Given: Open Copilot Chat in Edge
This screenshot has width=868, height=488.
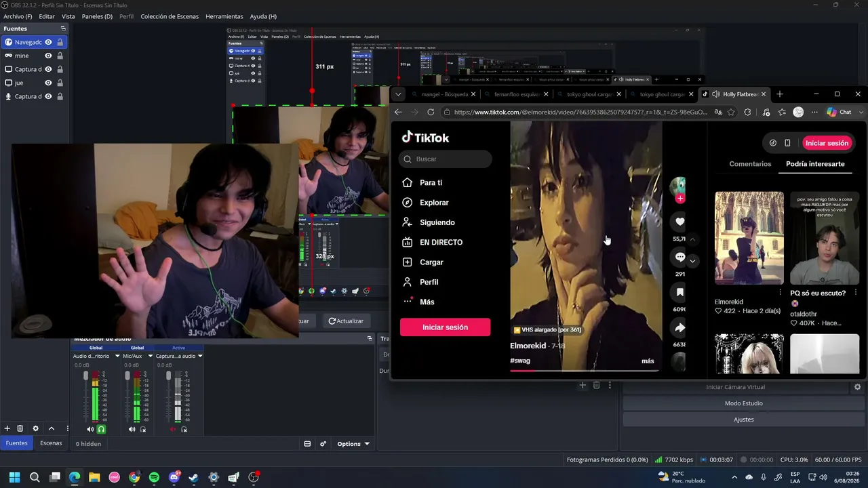Looking at the screenshot, I should [839, 112].
